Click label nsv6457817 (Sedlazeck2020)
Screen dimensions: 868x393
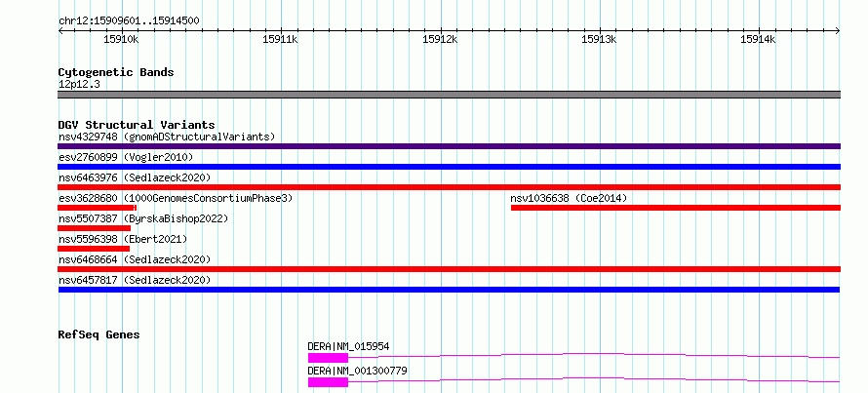click(x=135, y=280)
